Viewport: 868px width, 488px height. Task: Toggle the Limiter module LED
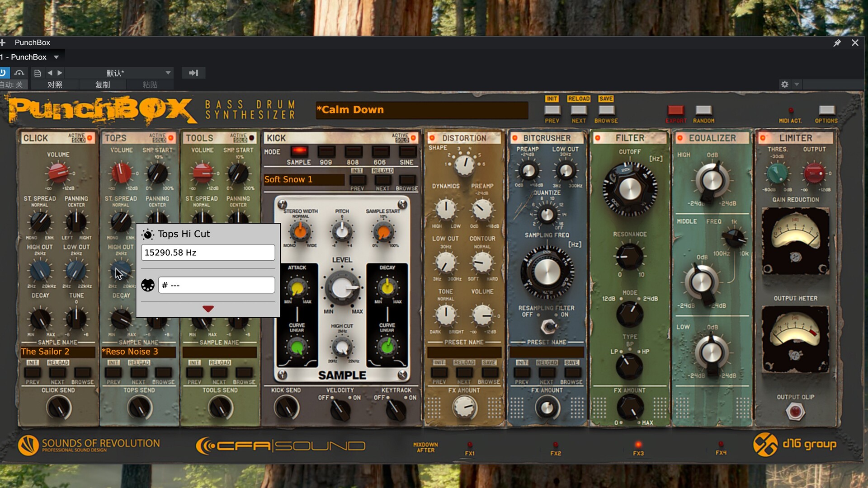[763, 138]
